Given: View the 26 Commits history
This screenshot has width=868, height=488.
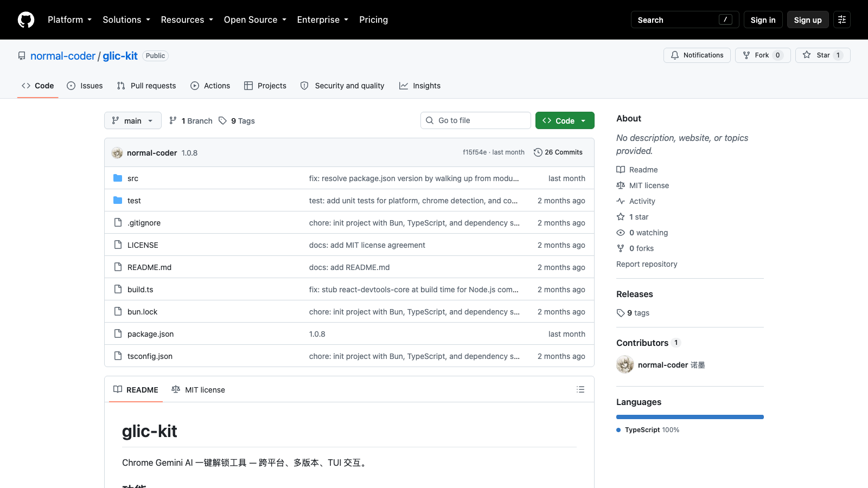Looking at the screenshot, I should pyautogui.click(x=558, y=152).
